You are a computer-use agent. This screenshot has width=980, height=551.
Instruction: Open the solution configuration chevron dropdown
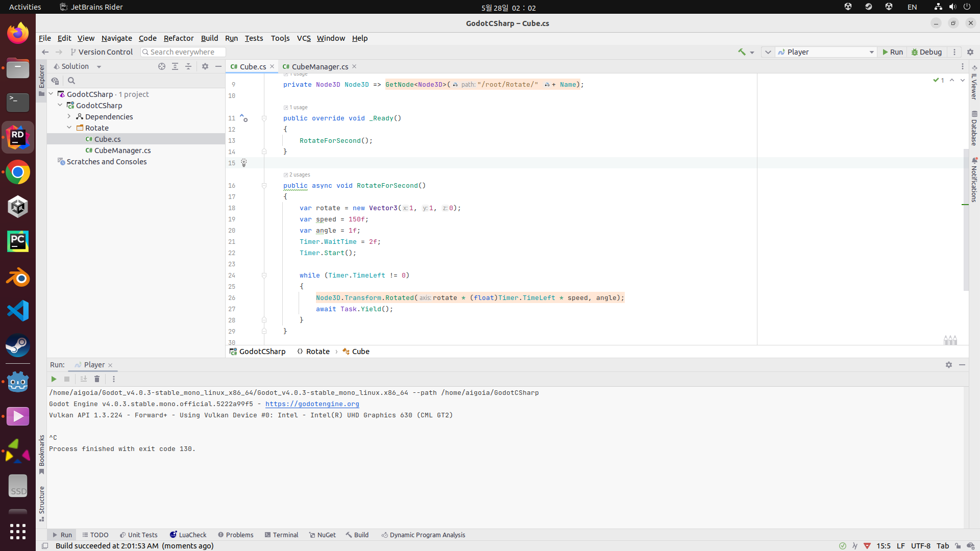768,52
